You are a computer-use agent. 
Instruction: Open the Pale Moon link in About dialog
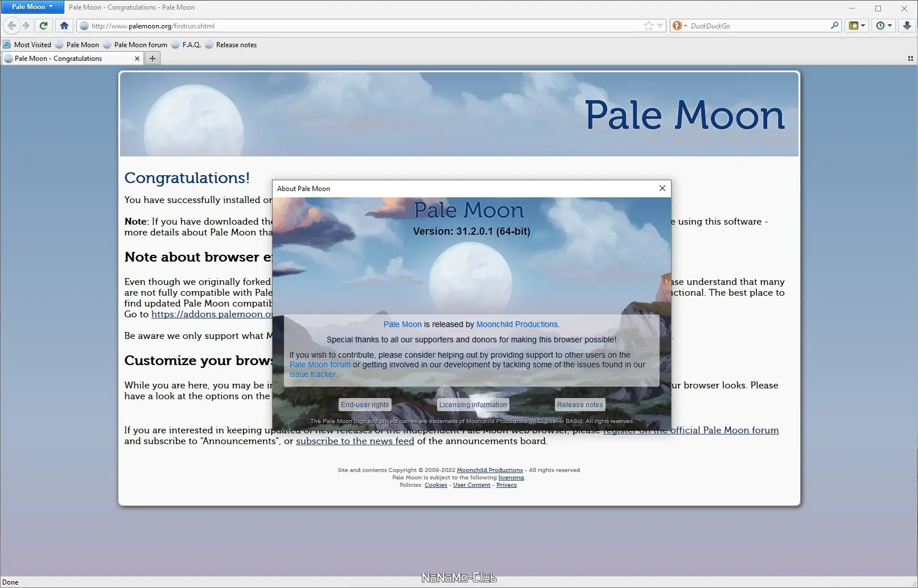(x=402, y=324)
